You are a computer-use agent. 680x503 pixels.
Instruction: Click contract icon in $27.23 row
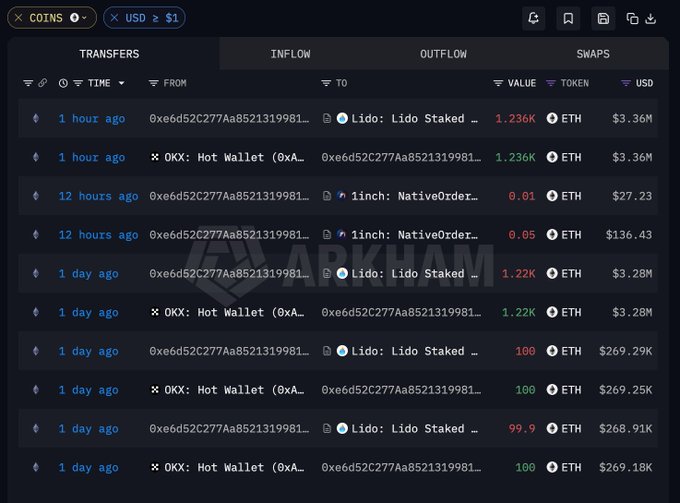(x=327, y=196)
